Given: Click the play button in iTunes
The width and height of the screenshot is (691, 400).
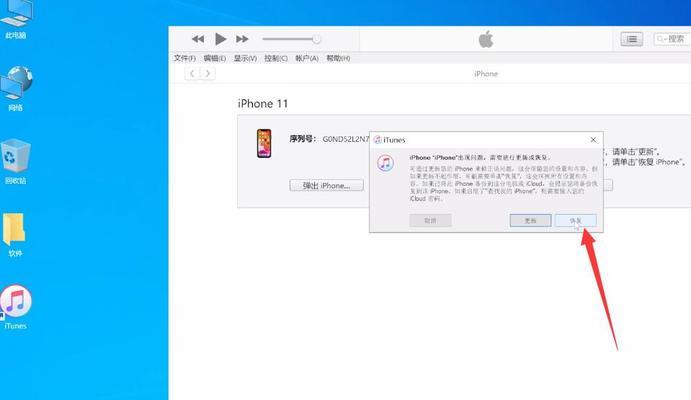Looking at the screenshot, I should point(220,39).
